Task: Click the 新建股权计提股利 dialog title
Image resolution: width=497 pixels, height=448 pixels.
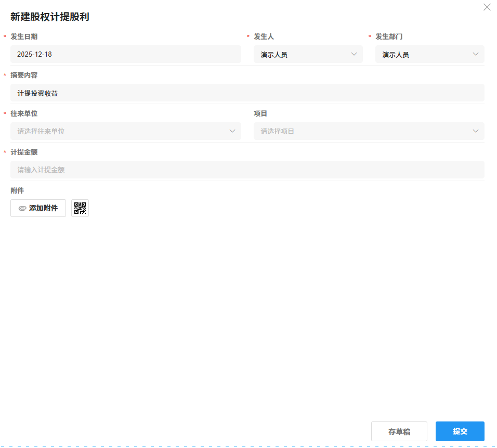Action: click(50, 17)
